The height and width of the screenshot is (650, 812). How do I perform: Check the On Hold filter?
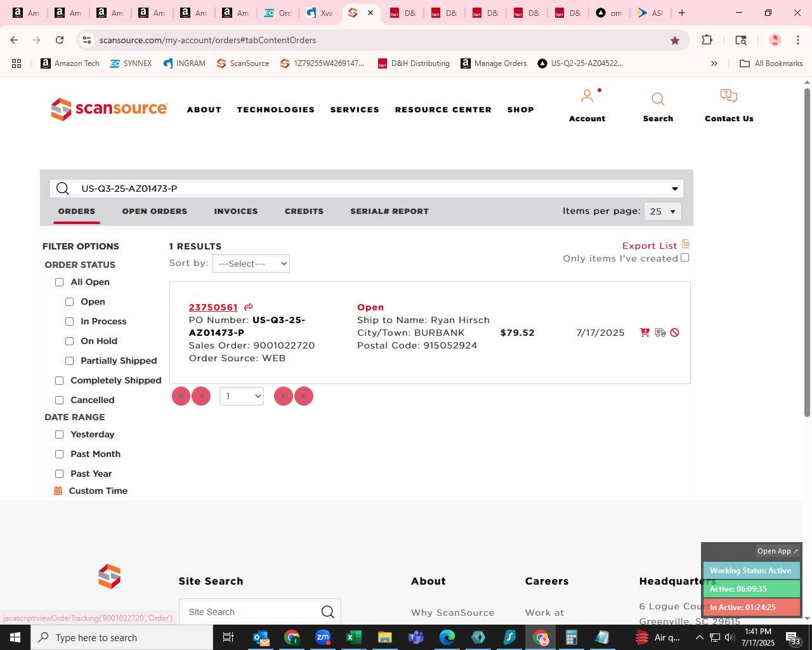70,342
